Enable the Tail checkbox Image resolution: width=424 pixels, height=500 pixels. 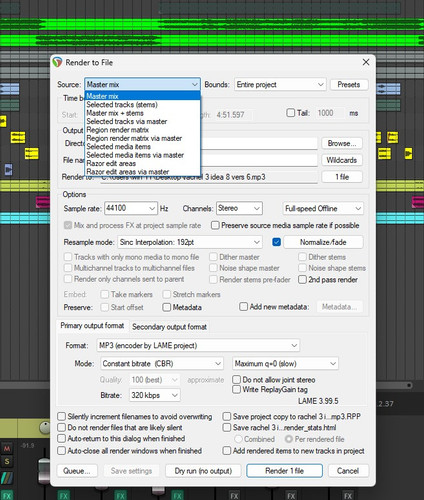coord(291,113)
